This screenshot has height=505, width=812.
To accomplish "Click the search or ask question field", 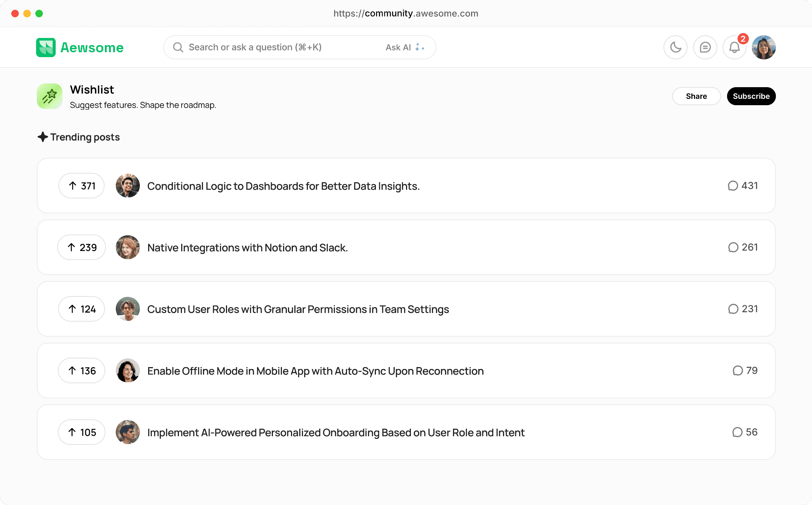I will click(278, 47).
